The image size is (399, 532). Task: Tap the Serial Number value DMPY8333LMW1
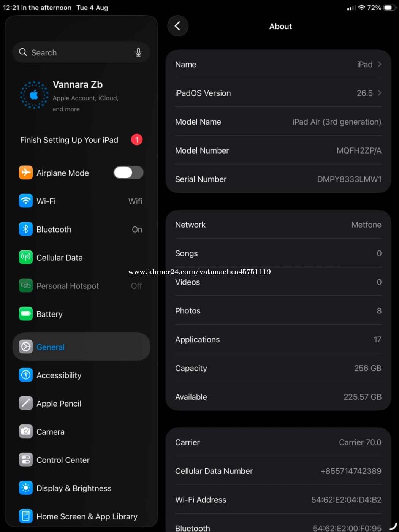pyautogui.click(x=349, y=179)
